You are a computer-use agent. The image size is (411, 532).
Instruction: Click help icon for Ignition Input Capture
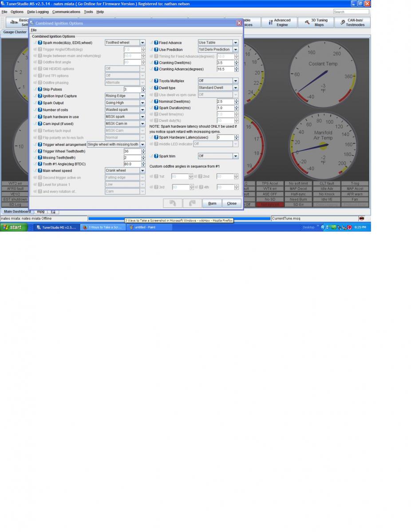pyautogui.click(x=40, y=96)
